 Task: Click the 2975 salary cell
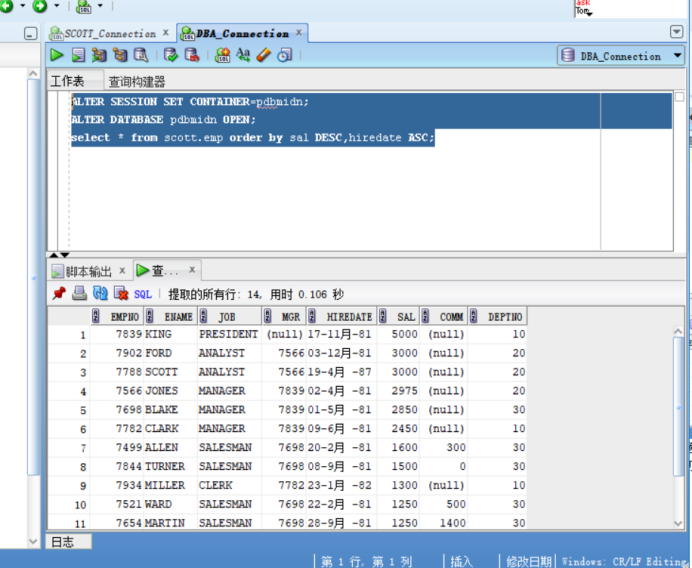(x=399, y=391)
